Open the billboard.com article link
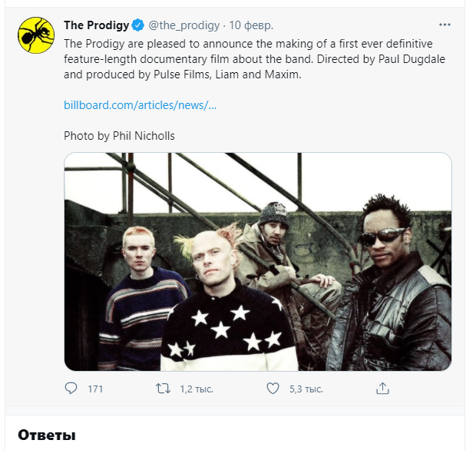This screenshot has width=476, height=450. pos(140,104)
